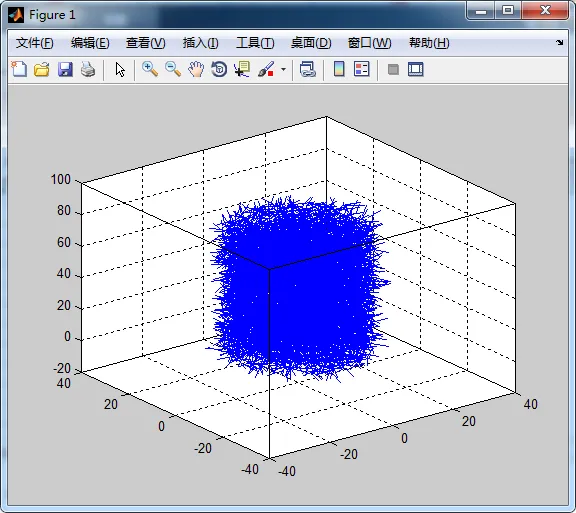
Task: Print the figure with printer icon
Action: 88,69
